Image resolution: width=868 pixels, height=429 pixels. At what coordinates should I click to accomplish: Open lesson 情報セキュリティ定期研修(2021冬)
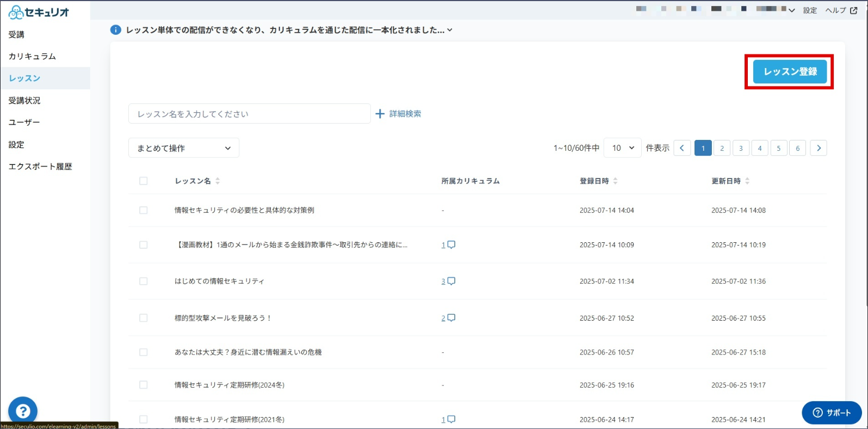(230, 419)
